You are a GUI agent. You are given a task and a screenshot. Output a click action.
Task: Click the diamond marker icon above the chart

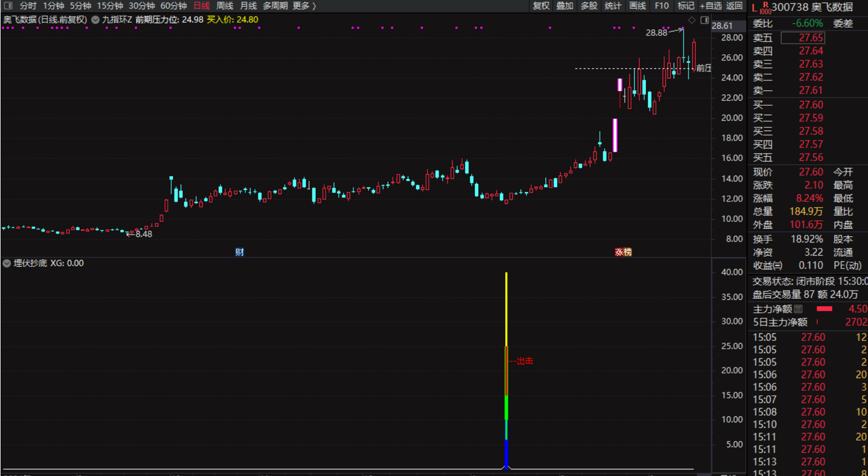coord(692,20)
